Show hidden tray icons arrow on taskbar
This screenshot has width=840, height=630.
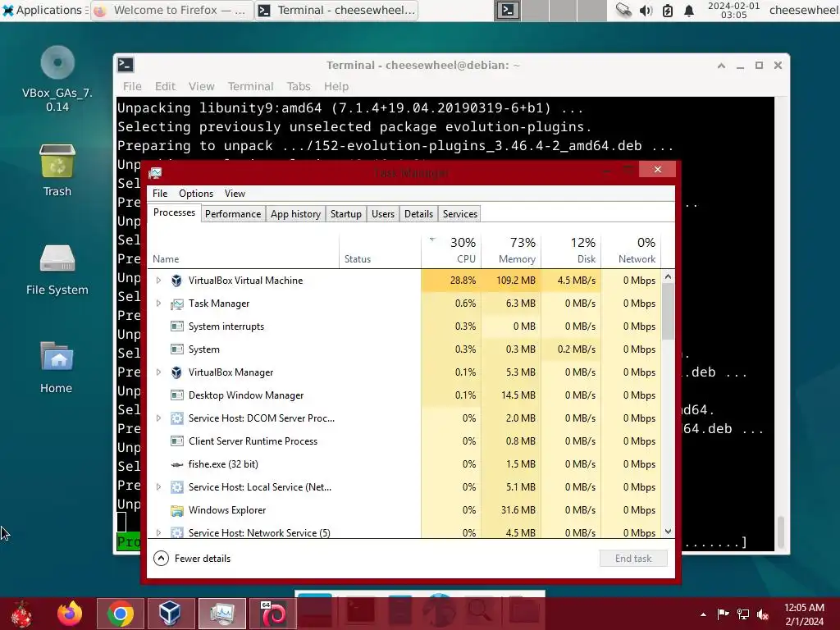tap(703, 614)
